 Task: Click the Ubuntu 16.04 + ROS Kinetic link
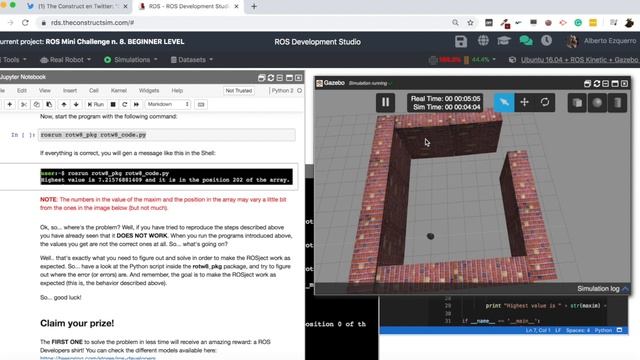coord(579,60)
